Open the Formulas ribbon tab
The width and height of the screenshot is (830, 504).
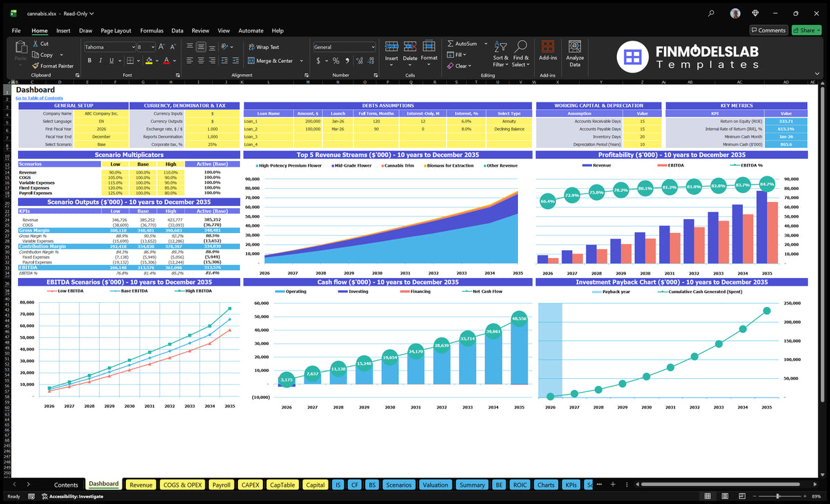pos(151,30)
